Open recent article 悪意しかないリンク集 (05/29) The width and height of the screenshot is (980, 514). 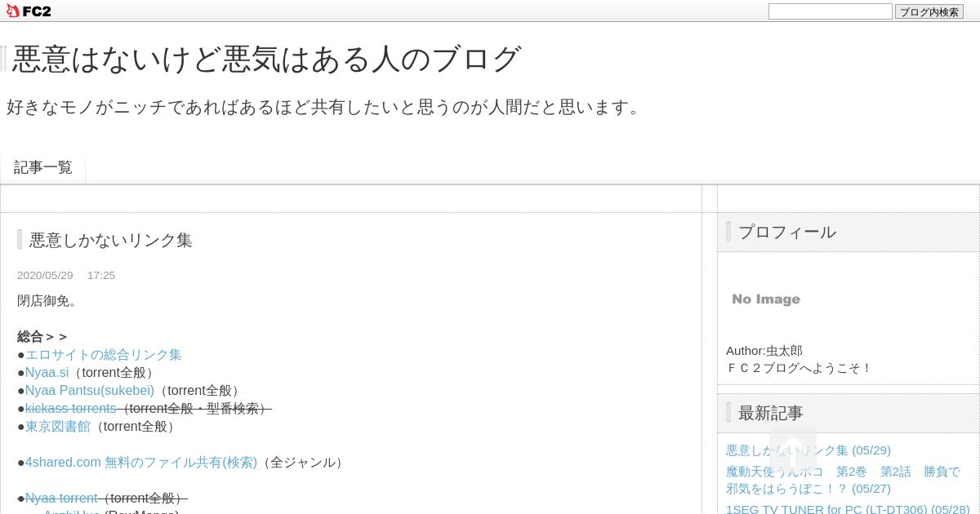(808, 450)
